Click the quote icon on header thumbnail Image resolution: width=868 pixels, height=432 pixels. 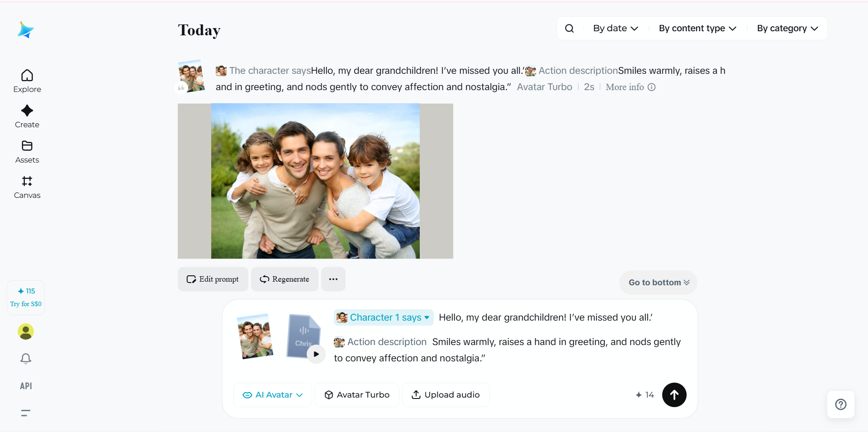(x=181, y=88)
